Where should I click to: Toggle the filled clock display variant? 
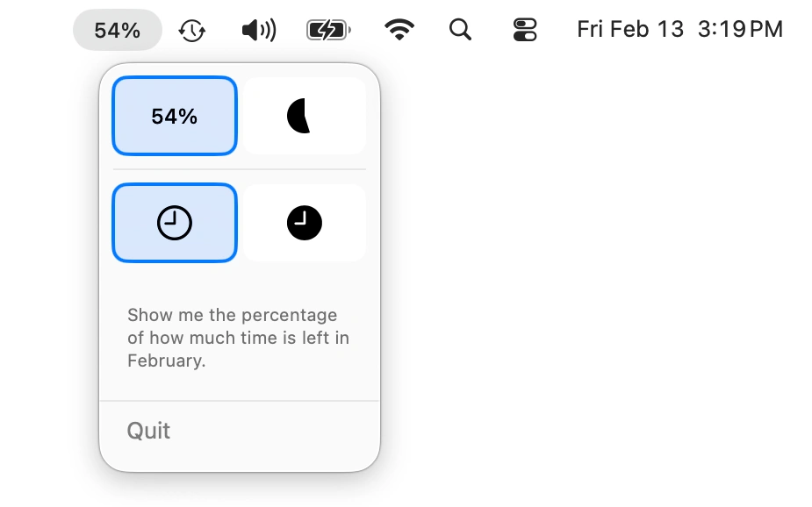pyautogui.click(x=304, y=222)
